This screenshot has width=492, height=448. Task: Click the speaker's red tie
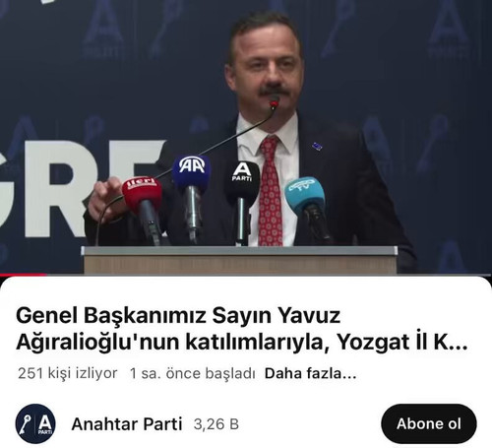pos(271,192)
